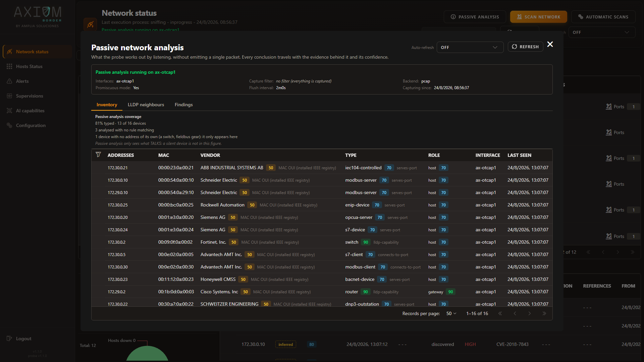
Task: Sort by the LAST SEEN column header
Action: pyautogui.click(x=519, y=155)
